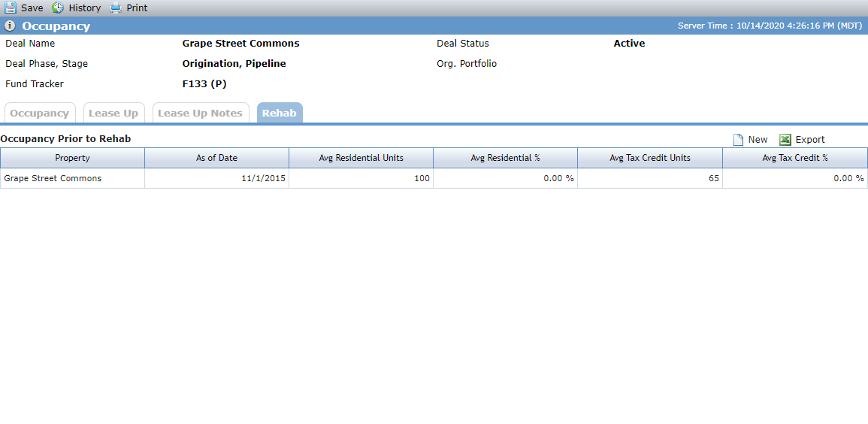868x424 pixels.
Task: Sort by As of Date column header
Action: [x=216, y=158]
